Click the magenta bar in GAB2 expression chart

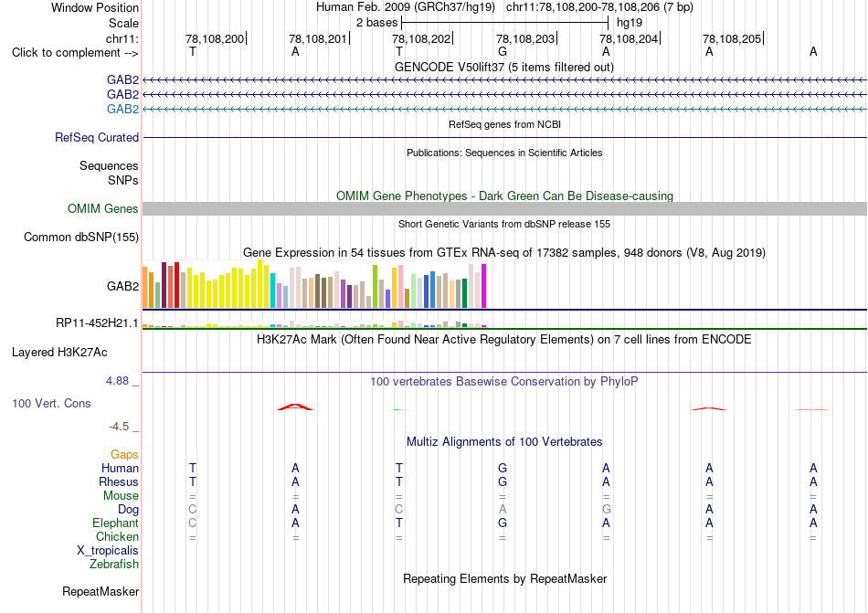pyautogui.click(x=484, y=286)
